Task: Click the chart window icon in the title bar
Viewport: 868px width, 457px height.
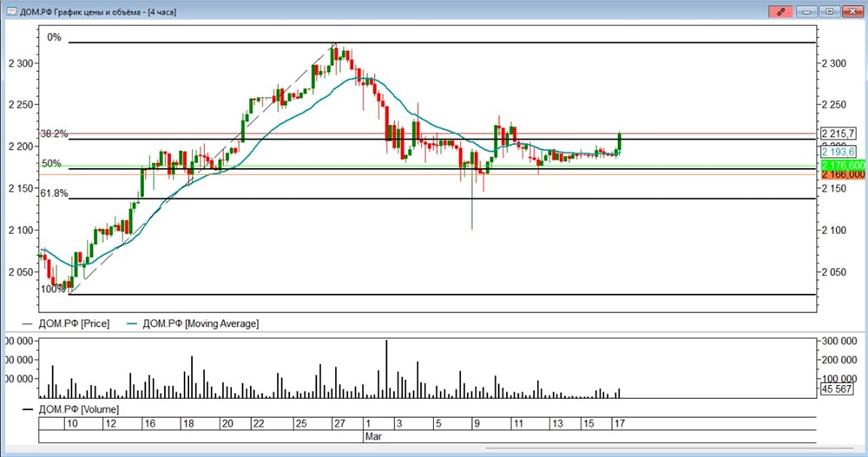Action: pos(11,11)
